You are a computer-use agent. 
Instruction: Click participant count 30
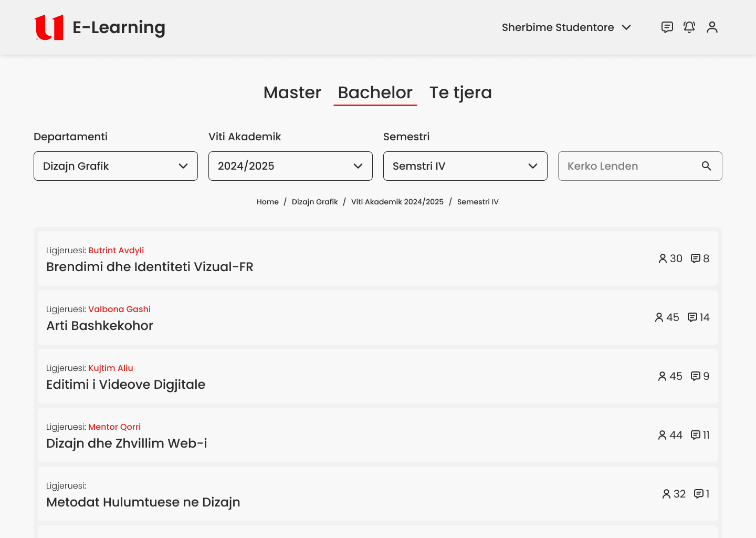pyautogui.click(x=676, y=258)
